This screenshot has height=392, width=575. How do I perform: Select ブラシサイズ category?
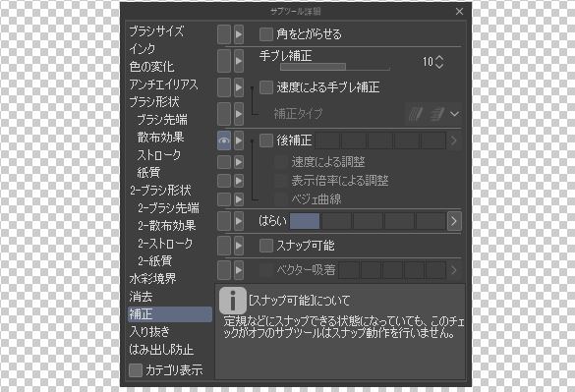coord(156,31)
